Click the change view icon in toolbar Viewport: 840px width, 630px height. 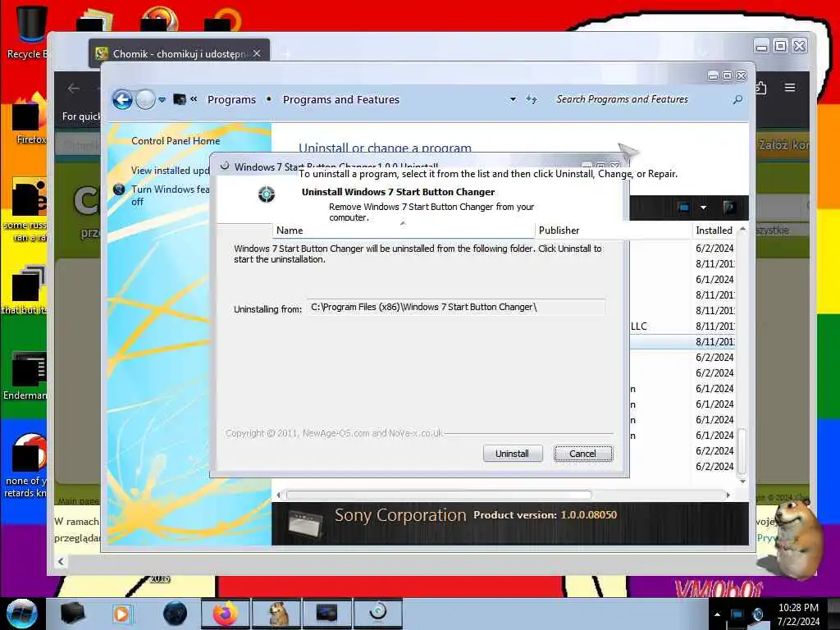[x=683, y=208]
